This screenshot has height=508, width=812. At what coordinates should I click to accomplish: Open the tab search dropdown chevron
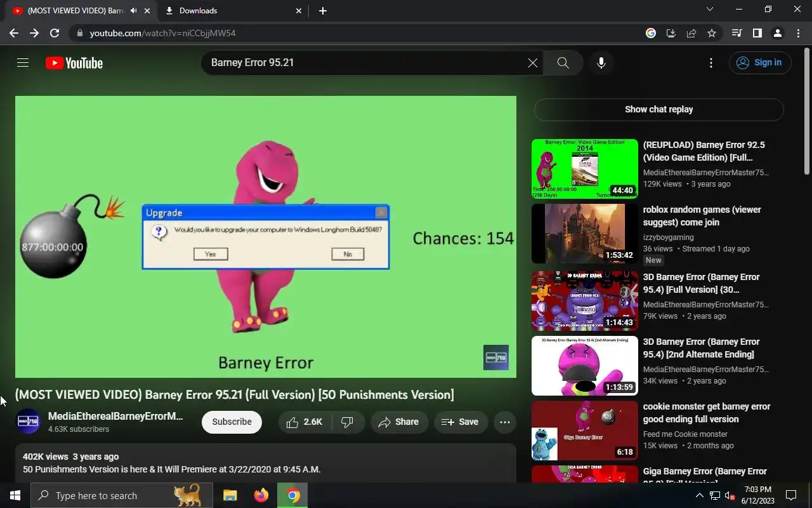coord(710,10)
